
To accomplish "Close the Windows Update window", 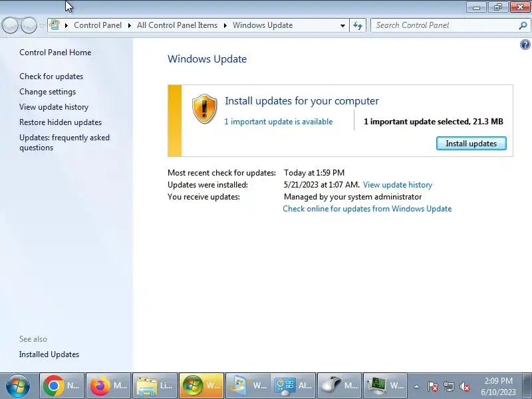I will (x=520, y=7).
